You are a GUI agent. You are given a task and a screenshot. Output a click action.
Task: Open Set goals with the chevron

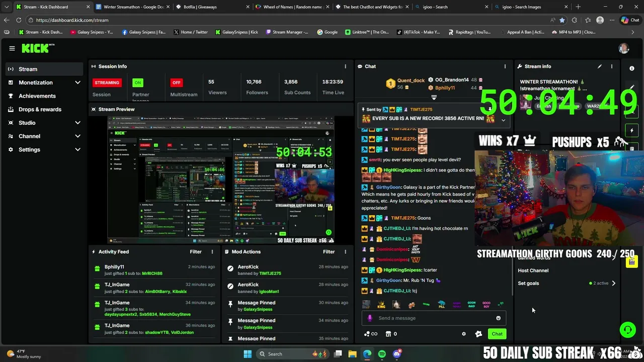[x=613, y=284]
